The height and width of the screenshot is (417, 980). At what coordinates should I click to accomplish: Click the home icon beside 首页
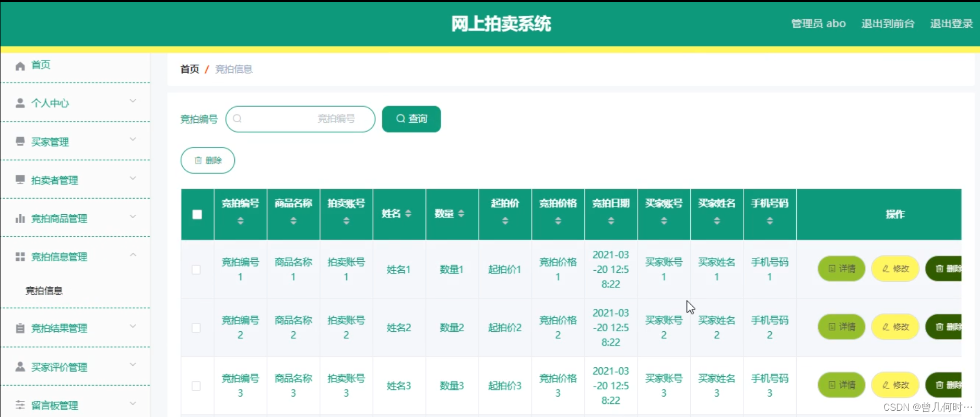click(x=20, y=66)
